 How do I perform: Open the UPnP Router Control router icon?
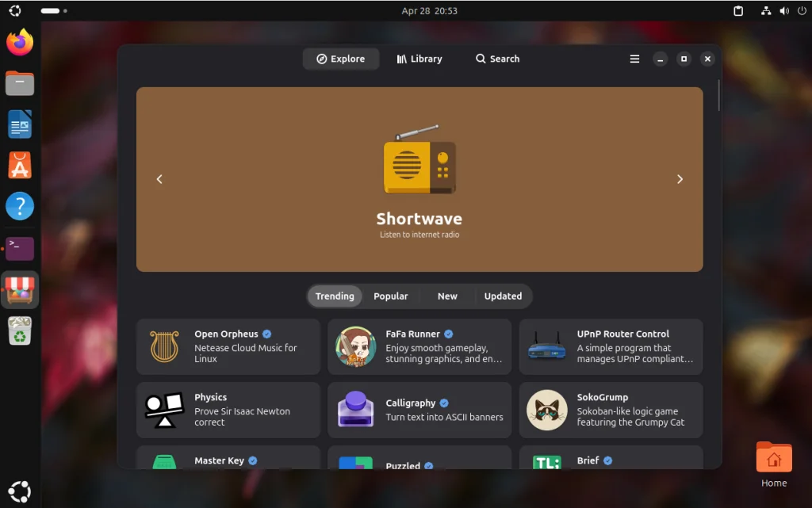(x=547, y=347)
